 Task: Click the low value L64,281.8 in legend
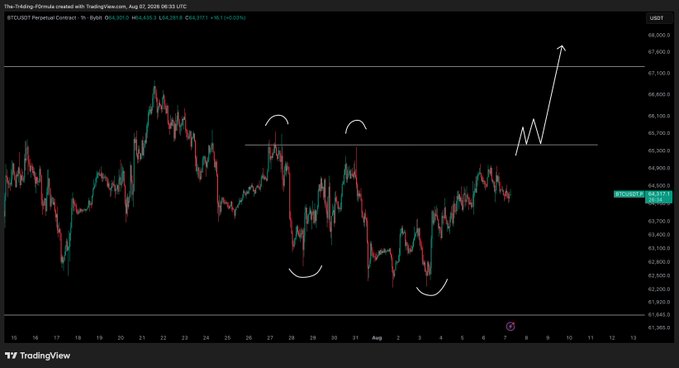(x=171, y=18)
